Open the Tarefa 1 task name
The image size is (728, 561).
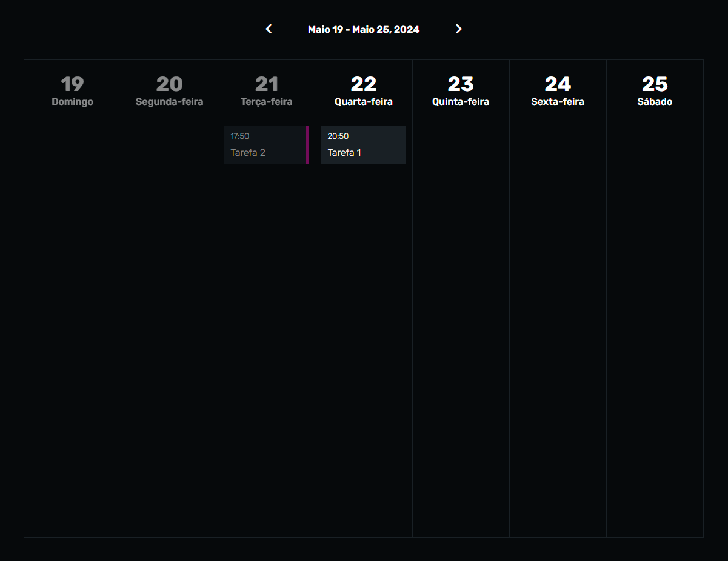click(x=344, y=153)
